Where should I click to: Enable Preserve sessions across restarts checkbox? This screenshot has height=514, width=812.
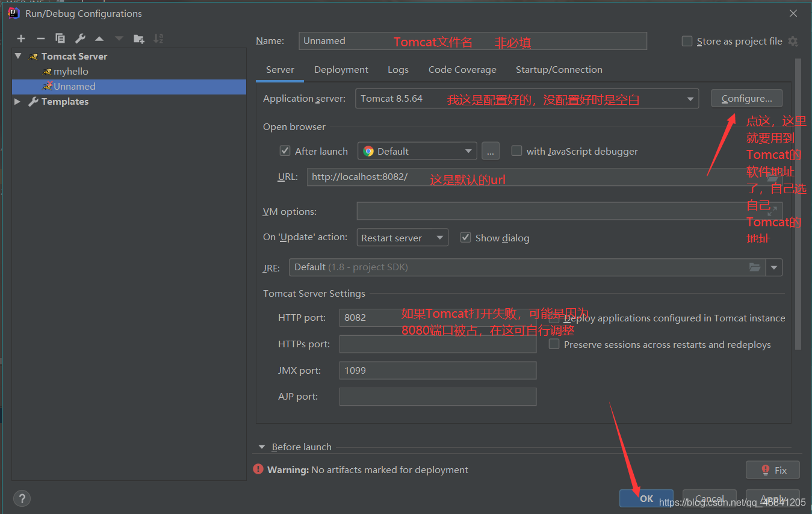point(554,344)
